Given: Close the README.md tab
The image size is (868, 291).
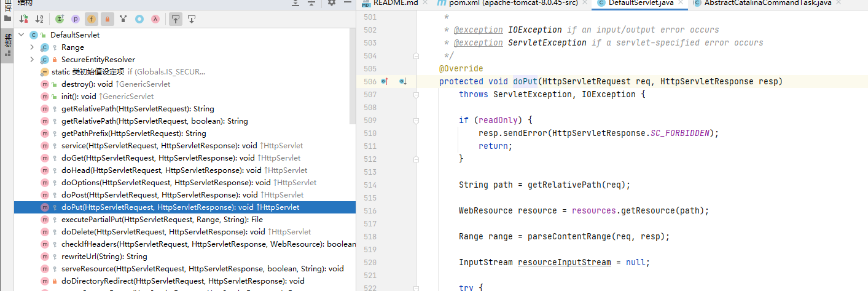Looking at the screenshot, I should click(425, 3).
